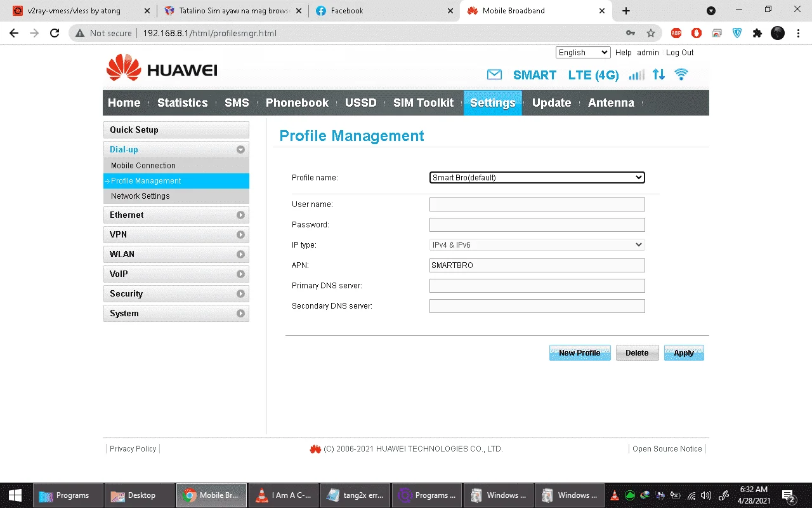The height and width of the screenshot is (508, 812).
Task: Open the envelope messages icon
Action: [494, 75]
